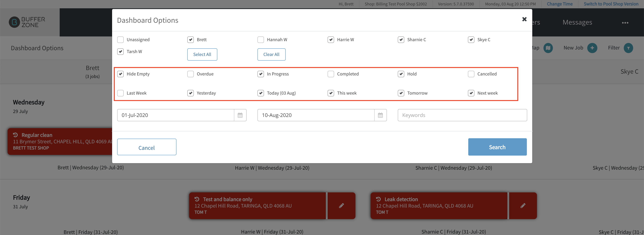644x235 pixels.
Task: Toggle the Hold checkbox
Action: click(x=401, y=74)
